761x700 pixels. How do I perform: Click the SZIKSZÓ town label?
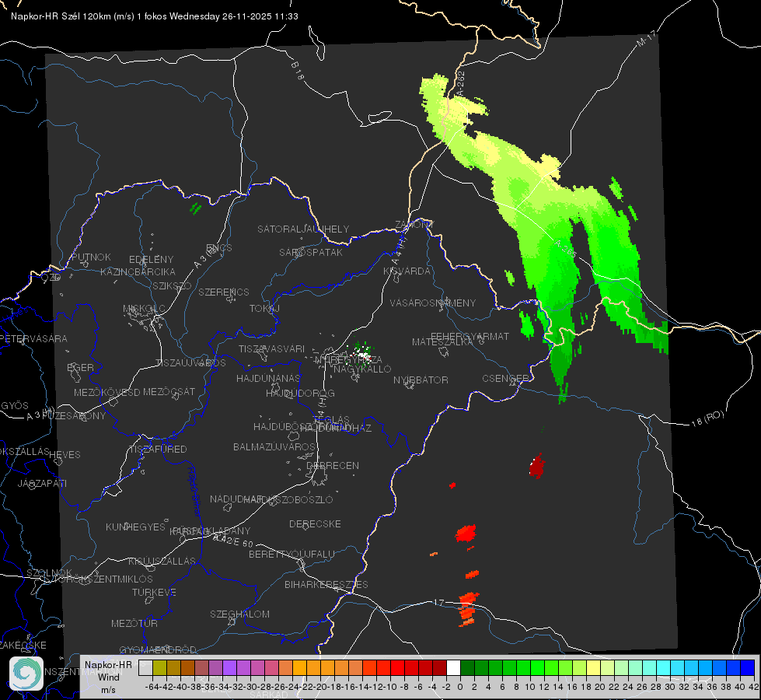pos(172,285)
